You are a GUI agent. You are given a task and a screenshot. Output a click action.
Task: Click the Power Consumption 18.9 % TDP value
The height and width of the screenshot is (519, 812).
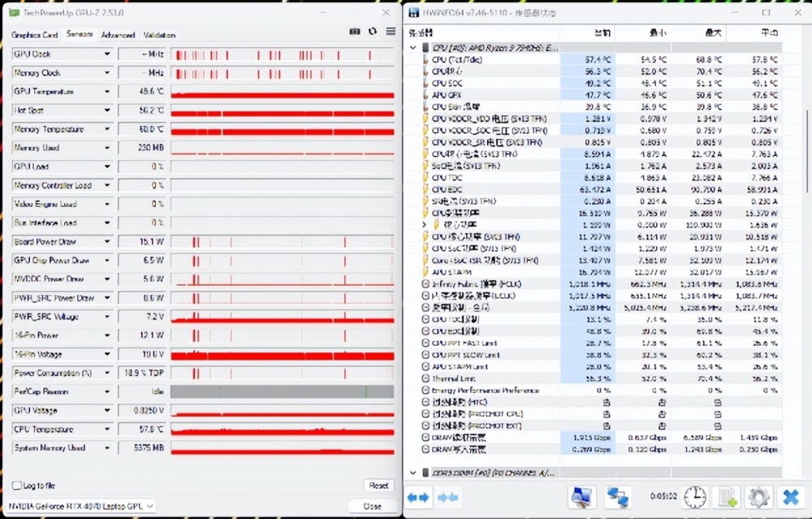(x=142, y=373)
